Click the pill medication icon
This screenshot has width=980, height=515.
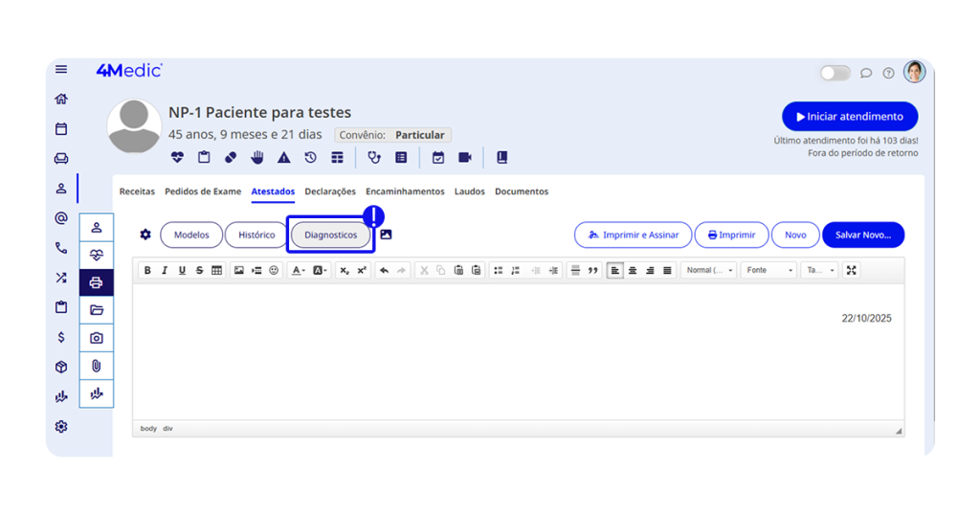pos(231,158)
